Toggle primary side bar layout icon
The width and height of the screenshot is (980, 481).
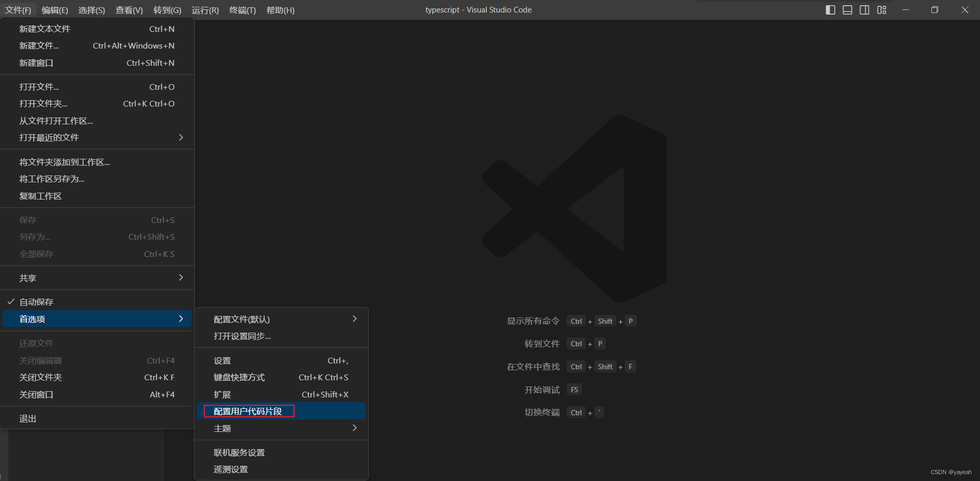point(830,10)
